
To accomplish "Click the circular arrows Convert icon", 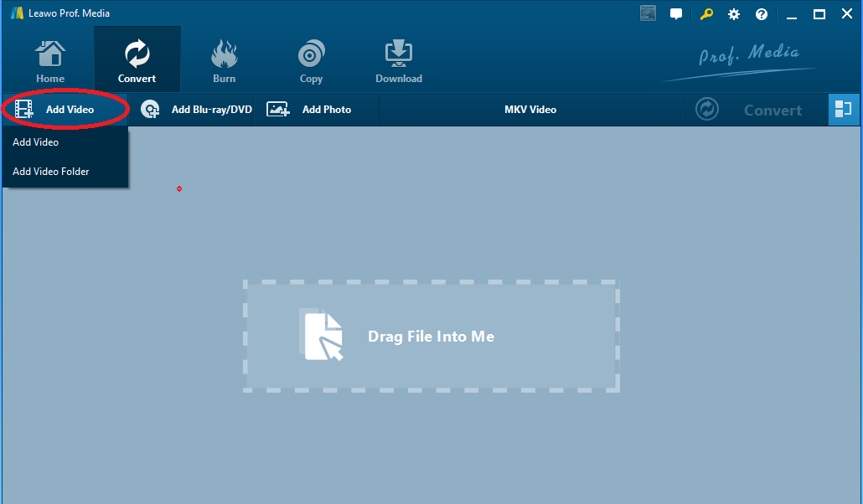I will (707, 110).
